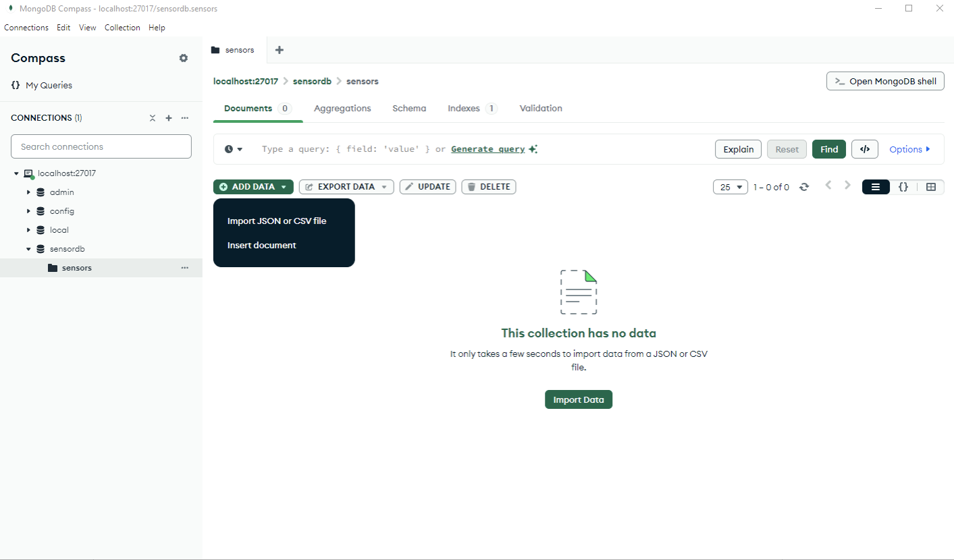This screenshot has height=560, width=954.
Task: Click the Find button
Action: click(829, 149)
